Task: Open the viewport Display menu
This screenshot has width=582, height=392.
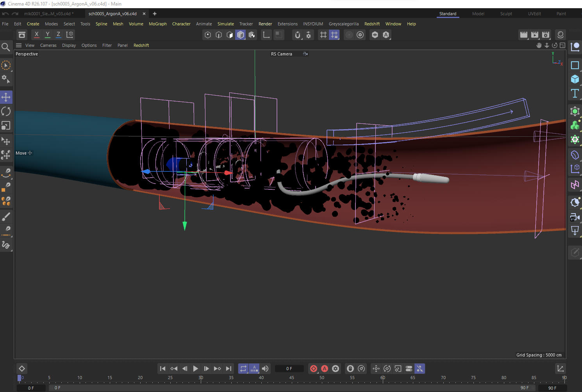Action: (x=69, y=45)
